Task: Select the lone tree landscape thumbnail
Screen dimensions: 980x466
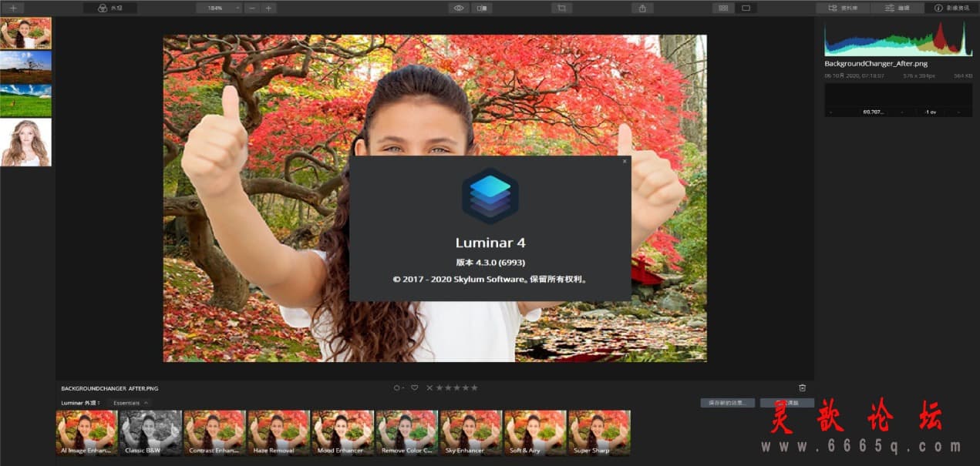Action: pyautogui.click(x=26, y=67)
